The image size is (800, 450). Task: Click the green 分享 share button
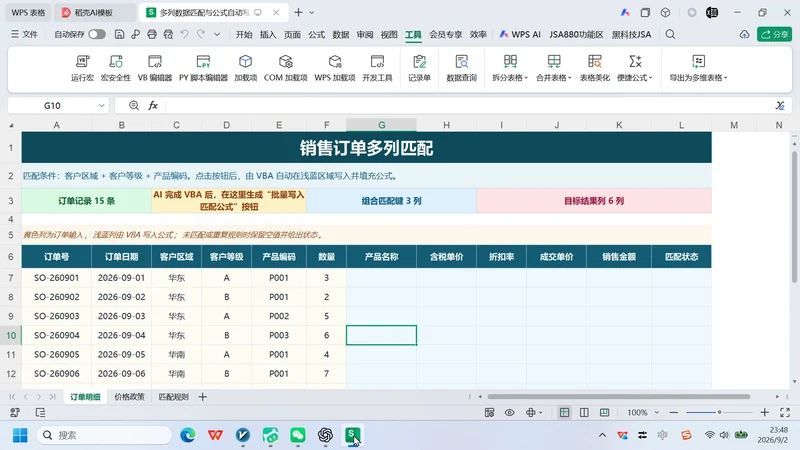774,34
